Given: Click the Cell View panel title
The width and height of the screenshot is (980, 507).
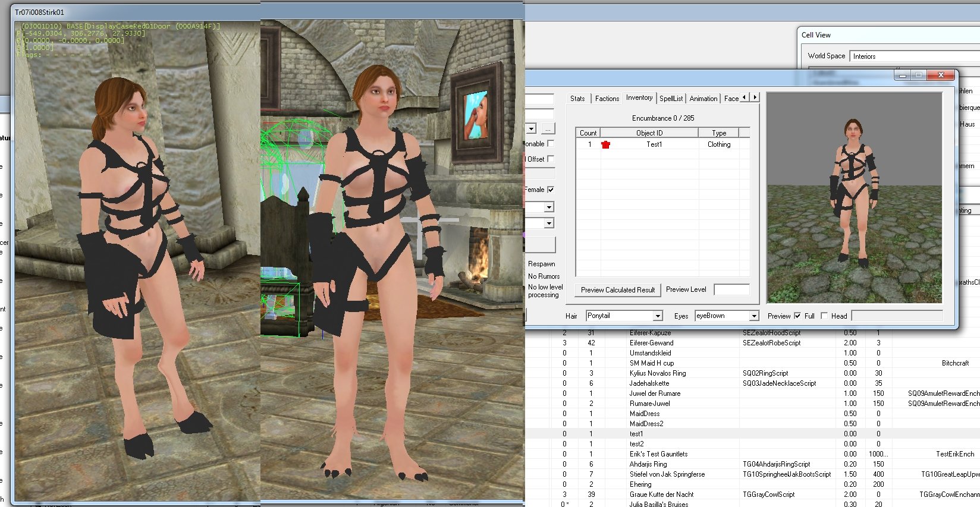Looking at the screenshot, I should 816,35.
